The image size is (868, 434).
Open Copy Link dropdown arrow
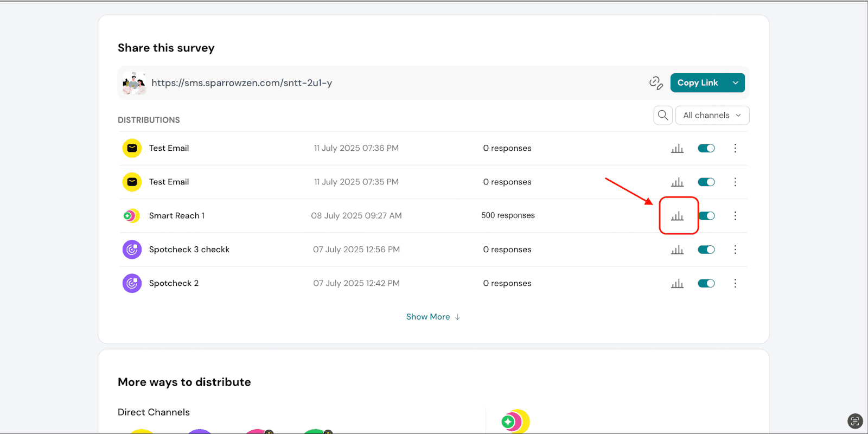736,83
